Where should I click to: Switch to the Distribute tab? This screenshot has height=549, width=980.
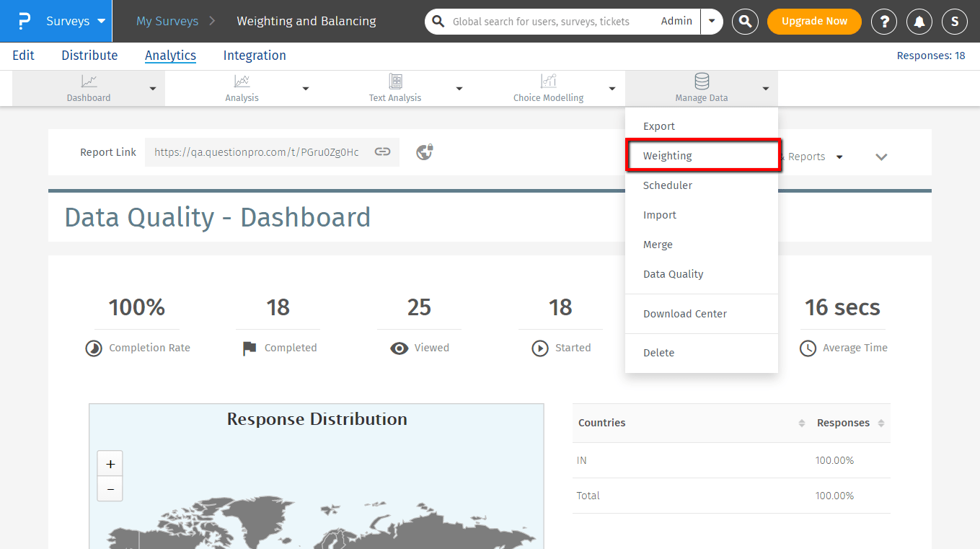[x=89, y=56]
